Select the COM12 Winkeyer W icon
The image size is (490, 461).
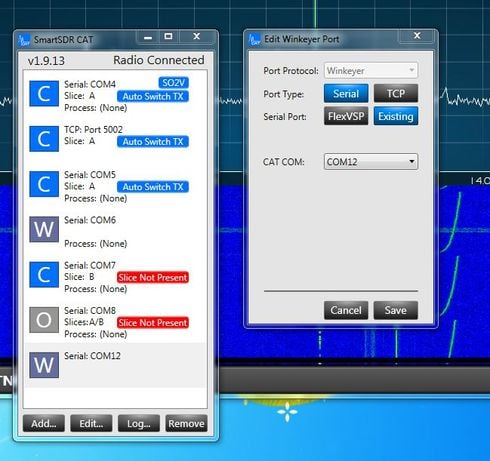pos(44,365)
